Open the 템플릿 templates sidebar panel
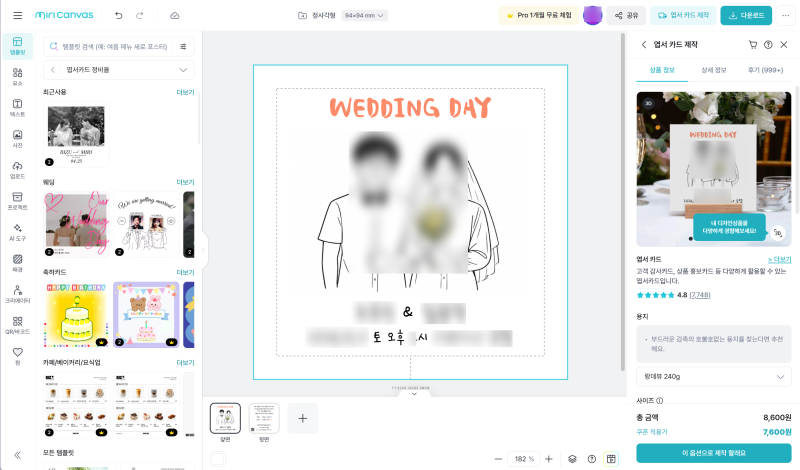 17,46
